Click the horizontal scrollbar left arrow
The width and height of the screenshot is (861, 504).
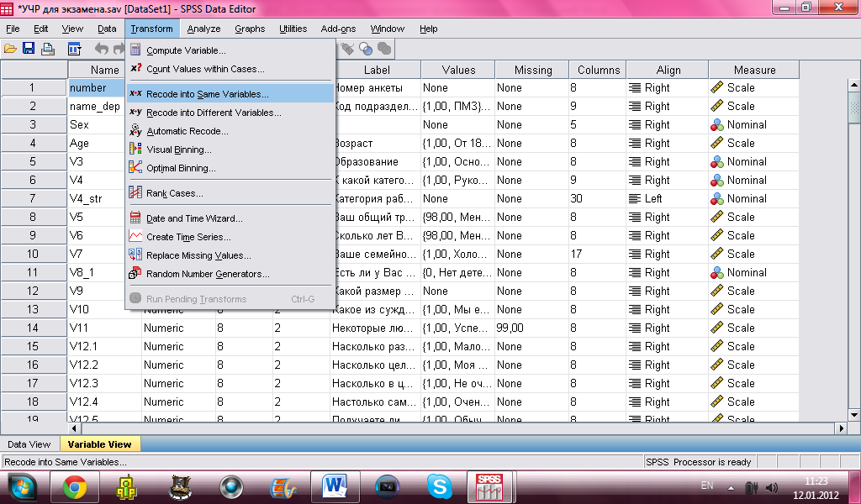click(75, 428)
